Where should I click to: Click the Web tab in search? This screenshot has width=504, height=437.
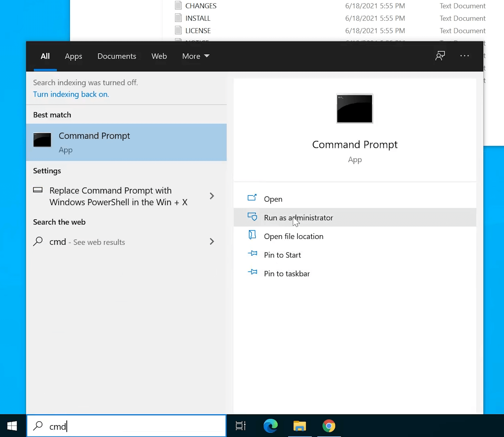[x=159, y=56]
